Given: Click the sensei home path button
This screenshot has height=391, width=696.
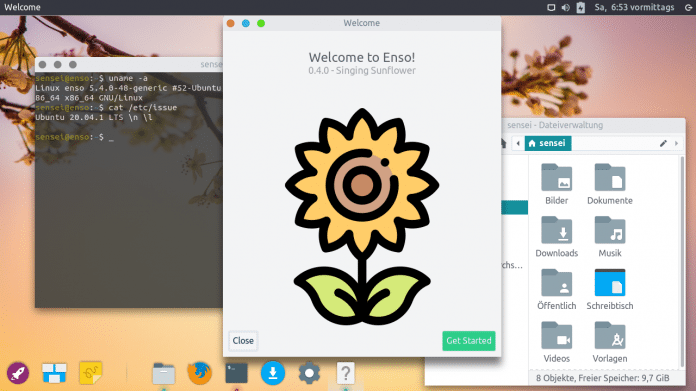Looking at the screenshot, I should [x=548, y=143].
